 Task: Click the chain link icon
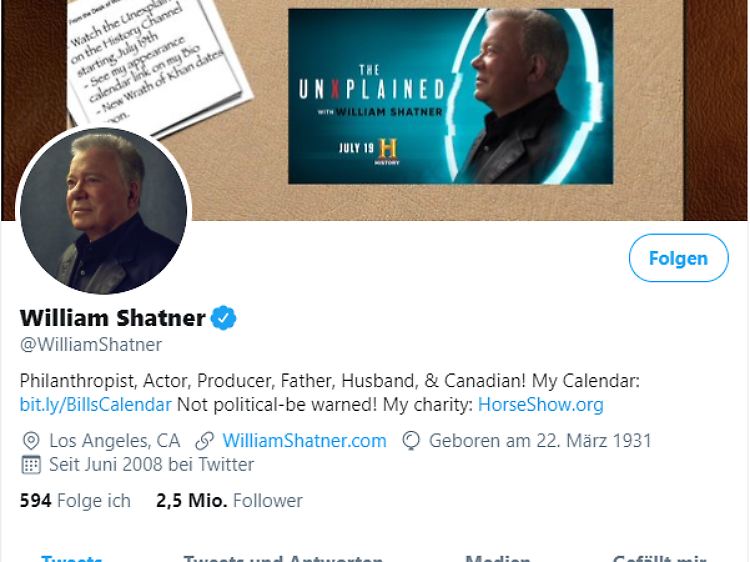[204, 441]
